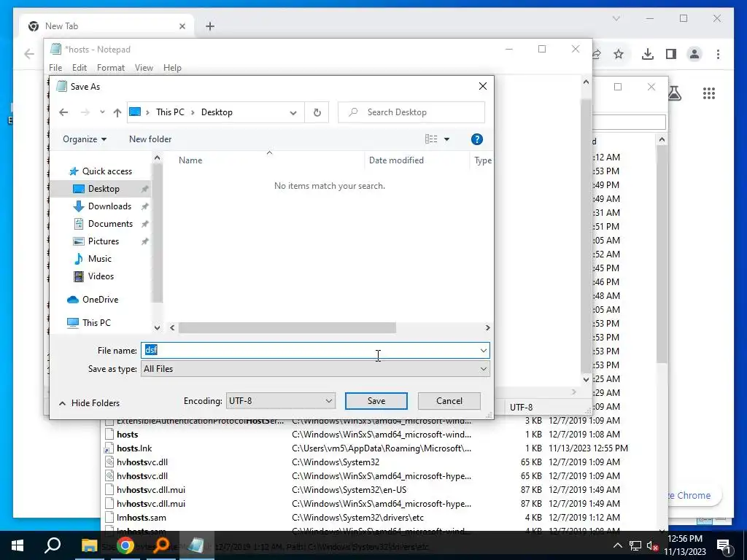Open recent locations chevron in Save As
This screenshot has width=747, height=560.
coord(102,112)
